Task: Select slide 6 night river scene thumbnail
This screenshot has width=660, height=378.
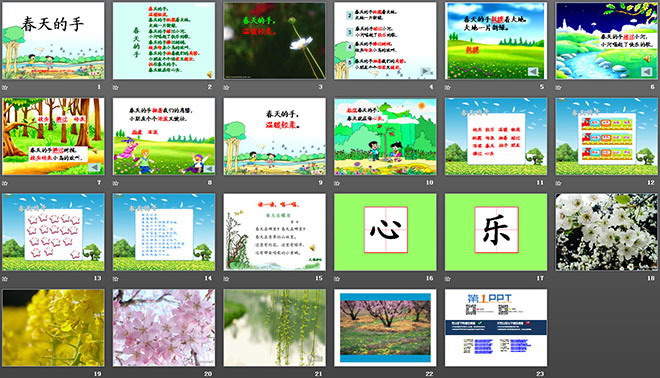Action: click(x=607, y=41)
